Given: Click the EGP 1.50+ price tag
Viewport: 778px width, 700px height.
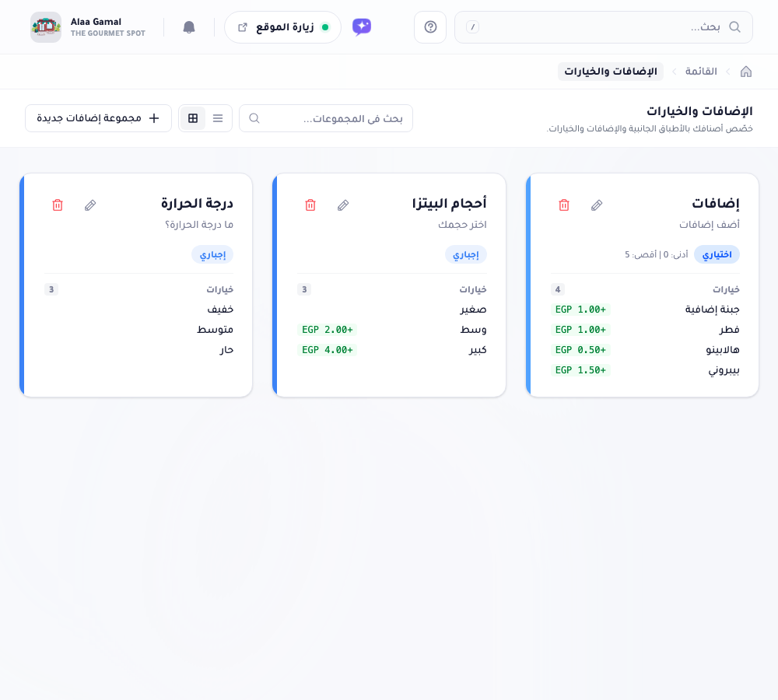Looking at the screenshot, I should pos(580,370).
